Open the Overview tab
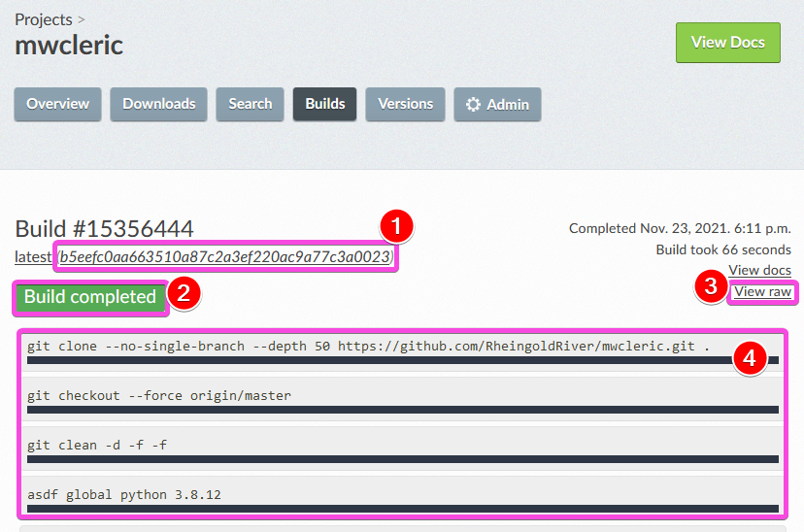Viewport: 804px width, 532px height. click(58, 104)
